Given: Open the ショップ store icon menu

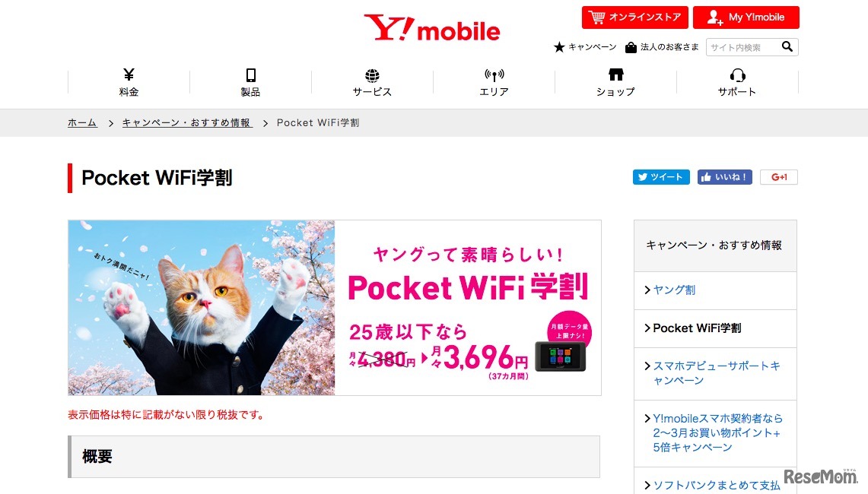Looking at the screenshot, I should [615, 82].
